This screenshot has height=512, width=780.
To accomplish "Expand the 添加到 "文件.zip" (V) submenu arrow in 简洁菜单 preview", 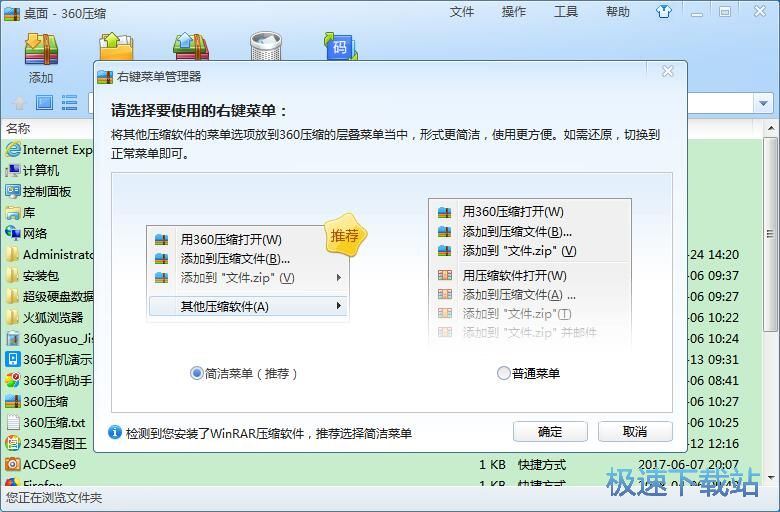I will click(339, 277).
